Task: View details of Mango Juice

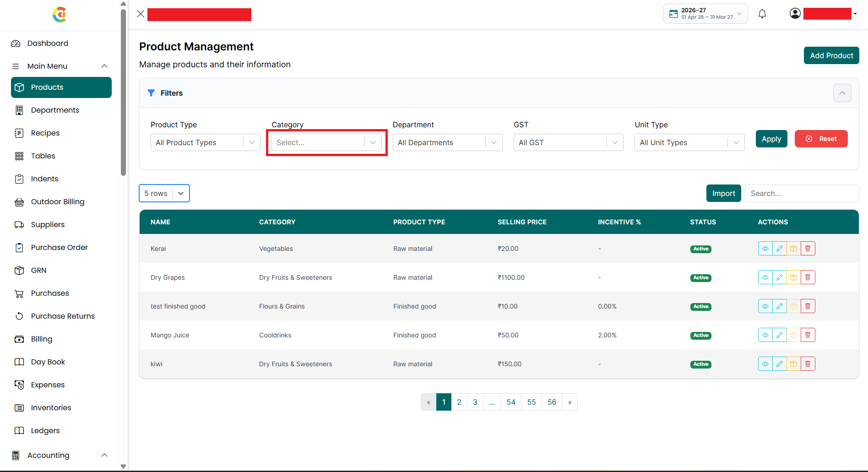Action: click(765, 335)
